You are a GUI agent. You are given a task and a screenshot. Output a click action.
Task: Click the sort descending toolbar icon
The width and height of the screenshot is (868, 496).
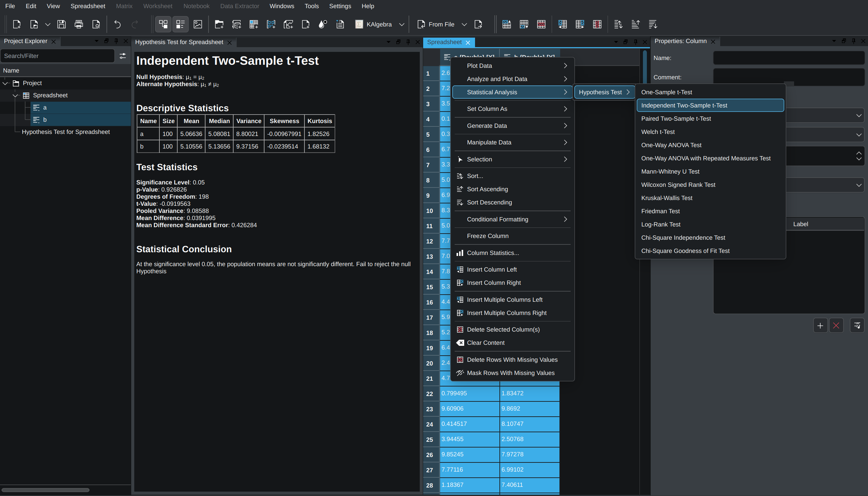click(x=653, y=24)
